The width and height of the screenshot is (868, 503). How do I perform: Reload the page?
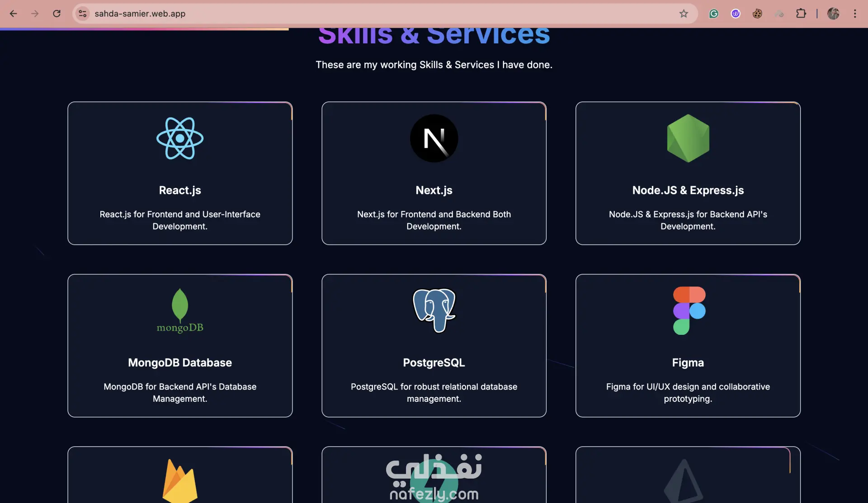pyautogui.click(x=57, y=14)
